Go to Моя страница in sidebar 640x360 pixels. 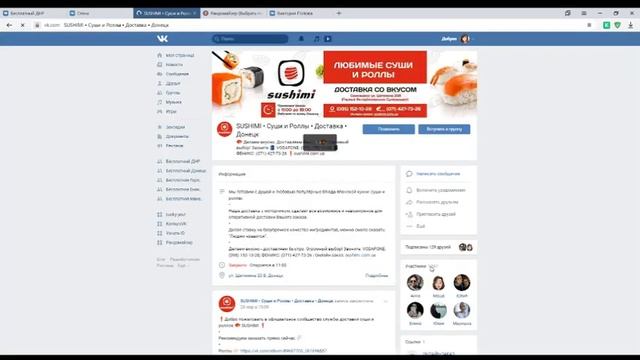(x=180, y=55)
